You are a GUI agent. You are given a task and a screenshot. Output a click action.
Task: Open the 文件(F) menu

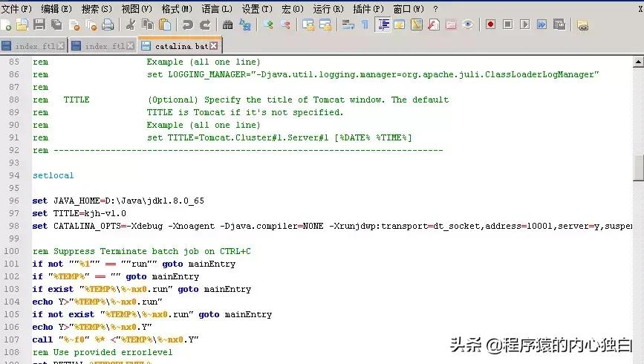click(x=16, y=8)
